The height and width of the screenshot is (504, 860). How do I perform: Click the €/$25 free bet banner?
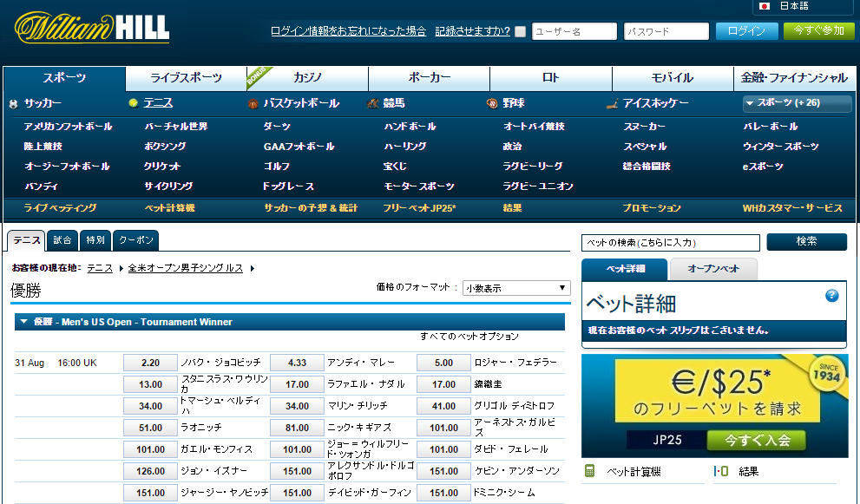(715, 406)
